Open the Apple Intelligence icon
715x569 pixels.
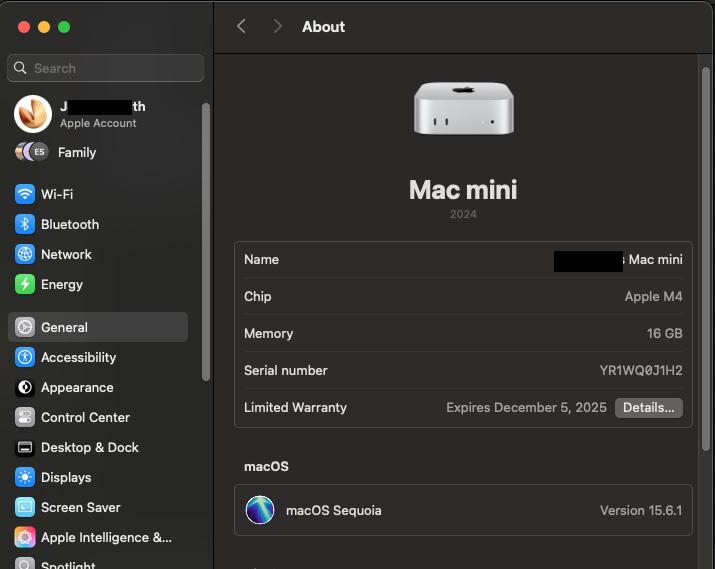(x=25, y=538)
